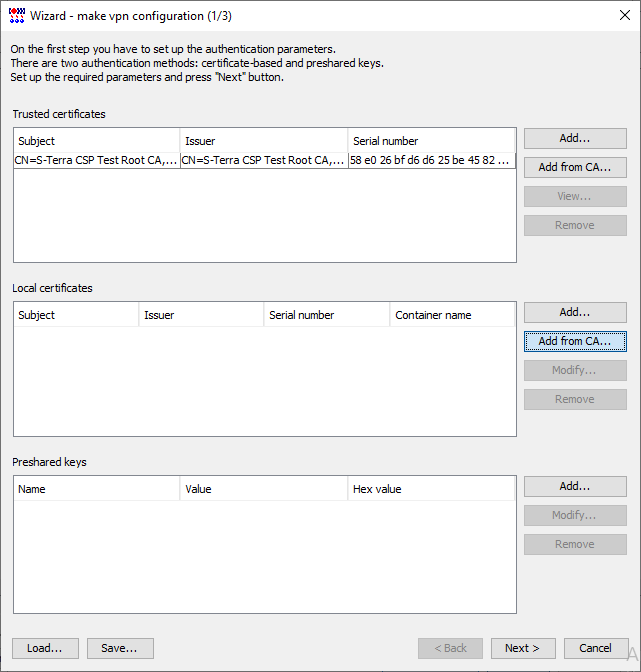Click Hex value column header
The width and height of the screenshot is (641, 672).
click(x=432, y=489)
